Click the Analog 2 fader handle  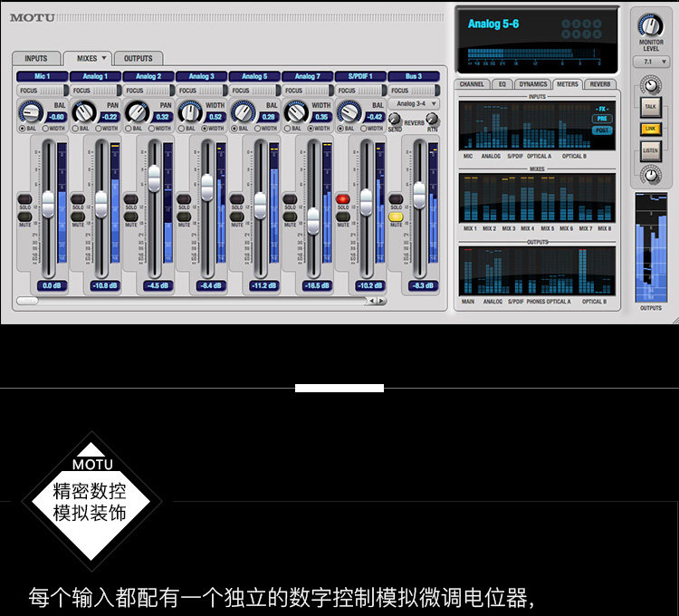tap(154, 178)
